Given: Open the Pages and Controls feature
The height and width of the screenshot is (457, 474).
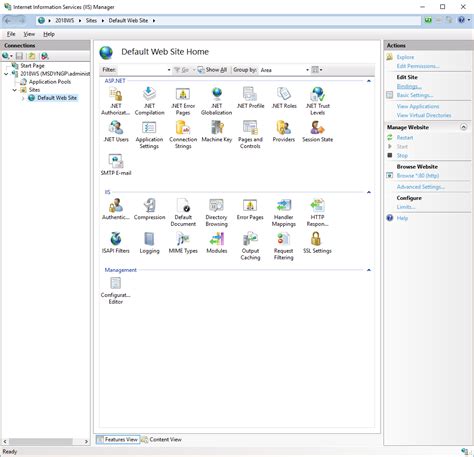Looking at the screenshot, I should point(250,135).
